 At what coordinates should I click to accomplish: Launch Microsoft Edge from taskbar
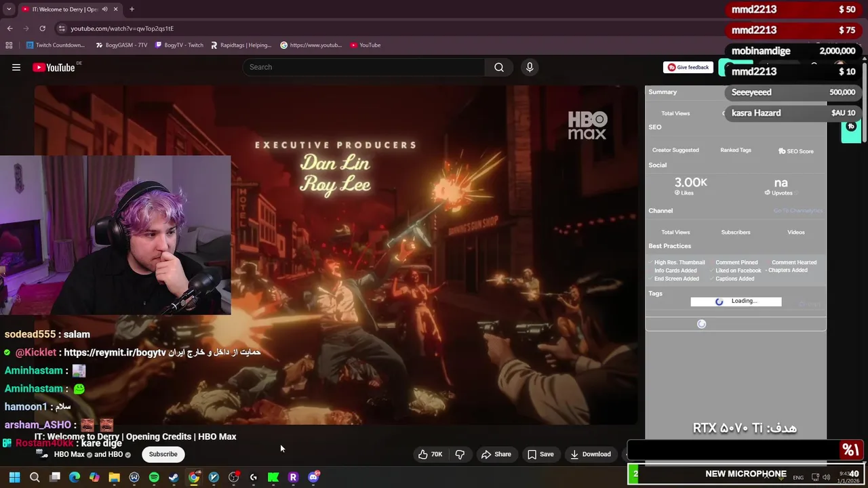(x=75, y=477)
